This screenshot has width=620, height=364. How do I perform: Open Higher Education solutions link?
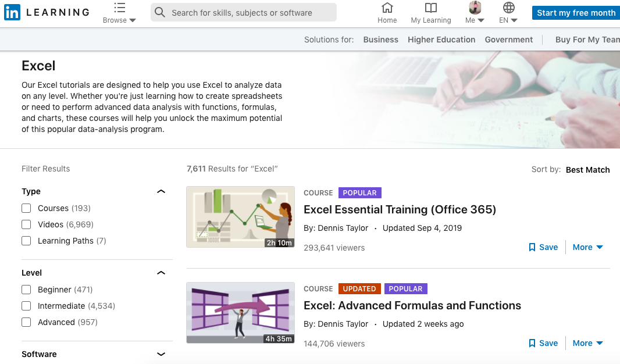441,40
